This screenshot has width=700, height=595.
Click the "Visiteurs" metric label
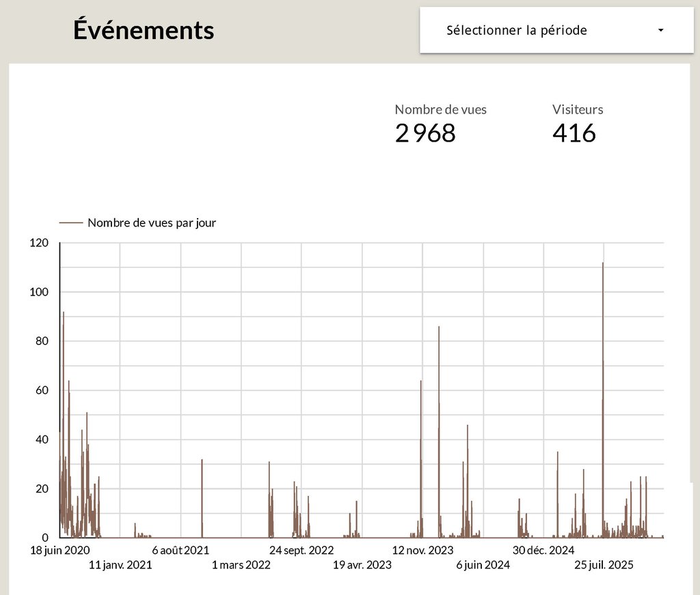578,109
